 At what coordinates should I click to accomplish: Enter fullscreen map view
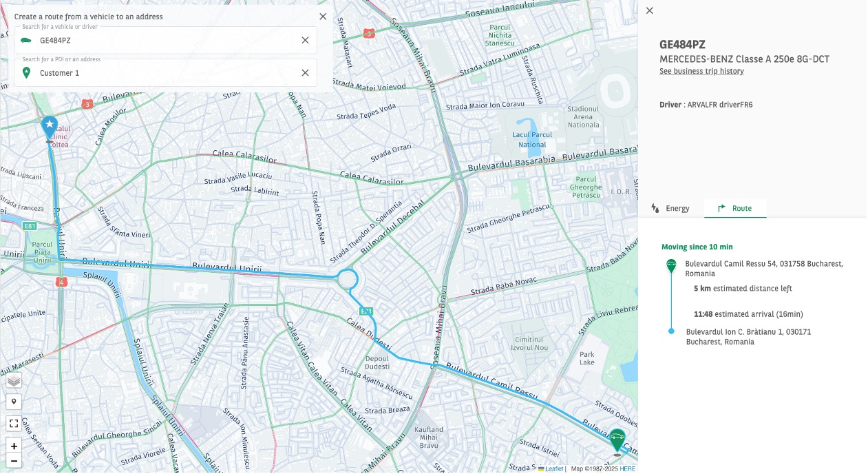14,423
